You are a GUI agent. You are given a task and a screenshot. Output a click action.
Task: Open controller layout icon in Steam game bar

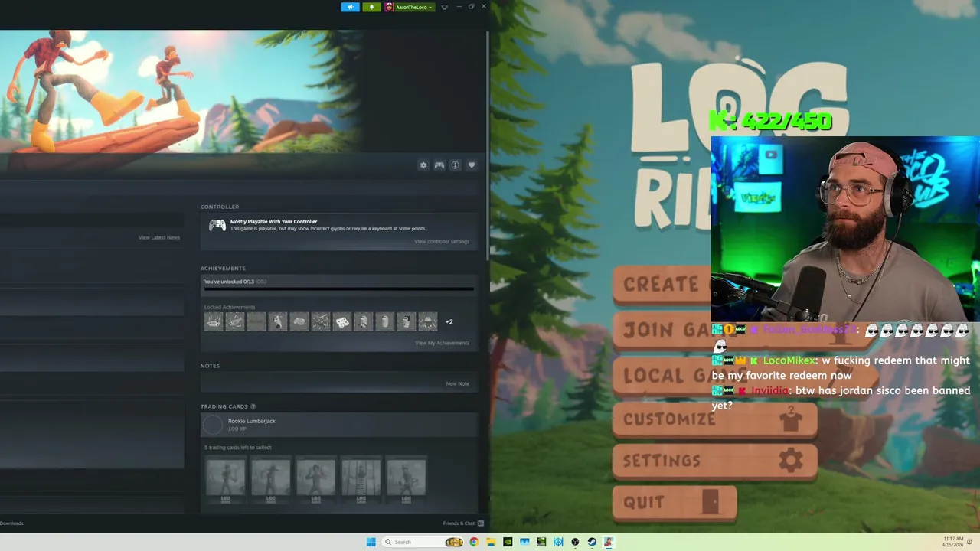point(439,165)
